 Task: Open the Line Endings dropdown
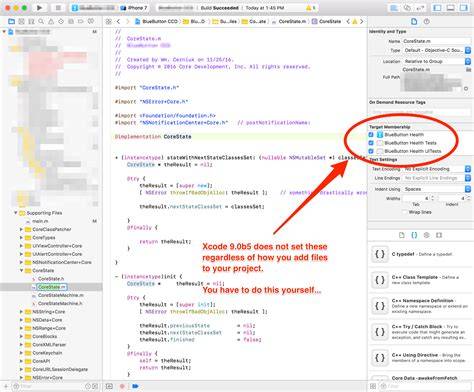(437, 178)
